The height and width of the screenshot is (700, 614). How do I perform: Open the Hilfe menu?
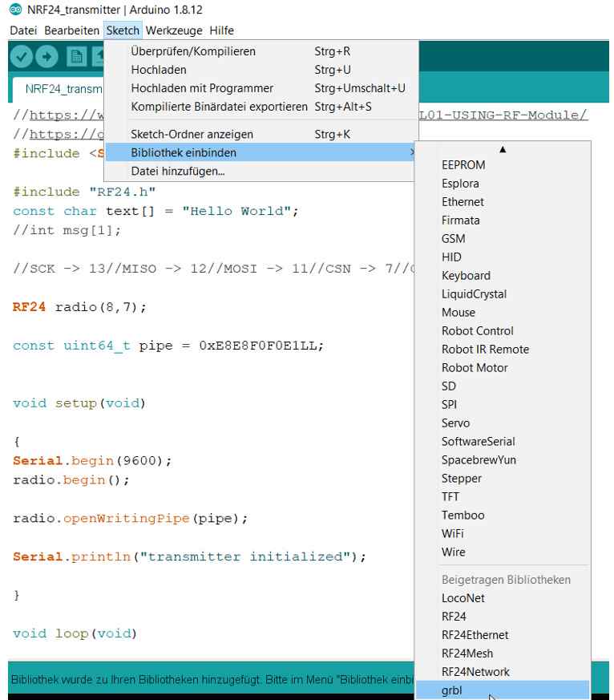[x=221, y=30]
